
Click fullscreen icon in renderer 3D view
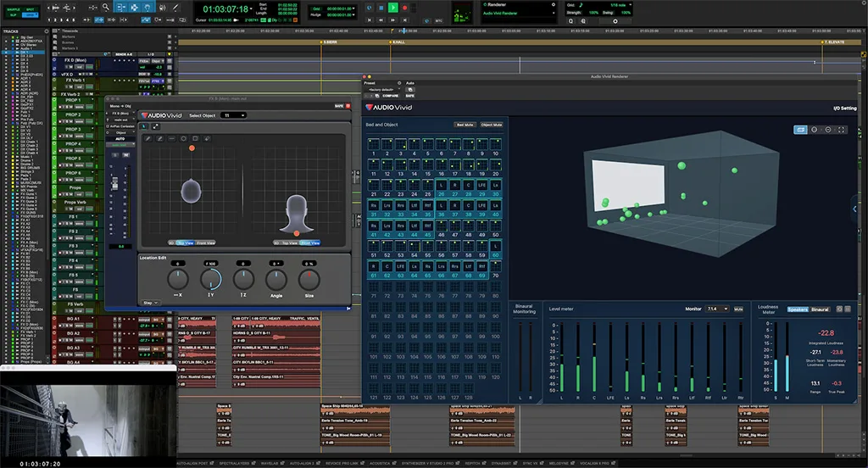click(x=842, y=130)
